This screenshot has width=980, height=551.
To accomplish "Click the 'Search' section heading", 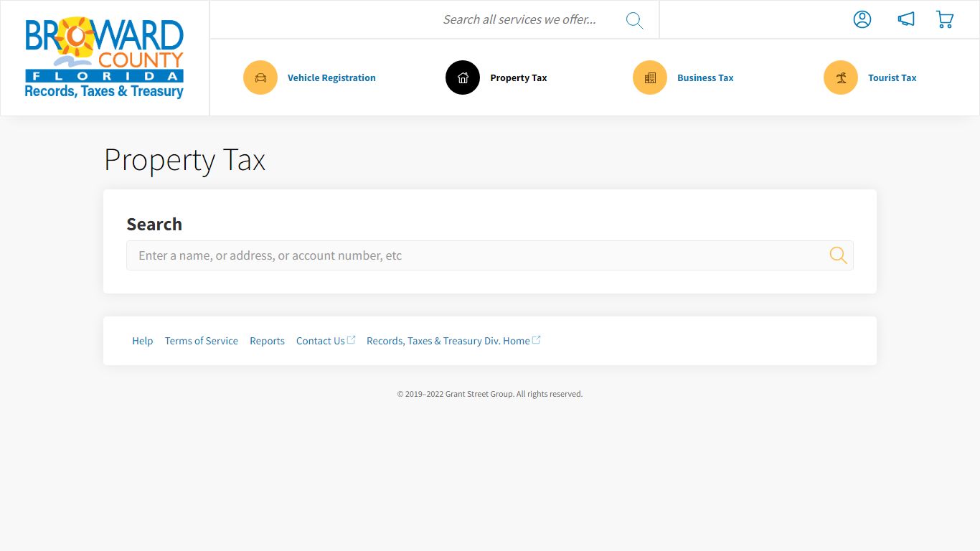I will coord(154,225).
